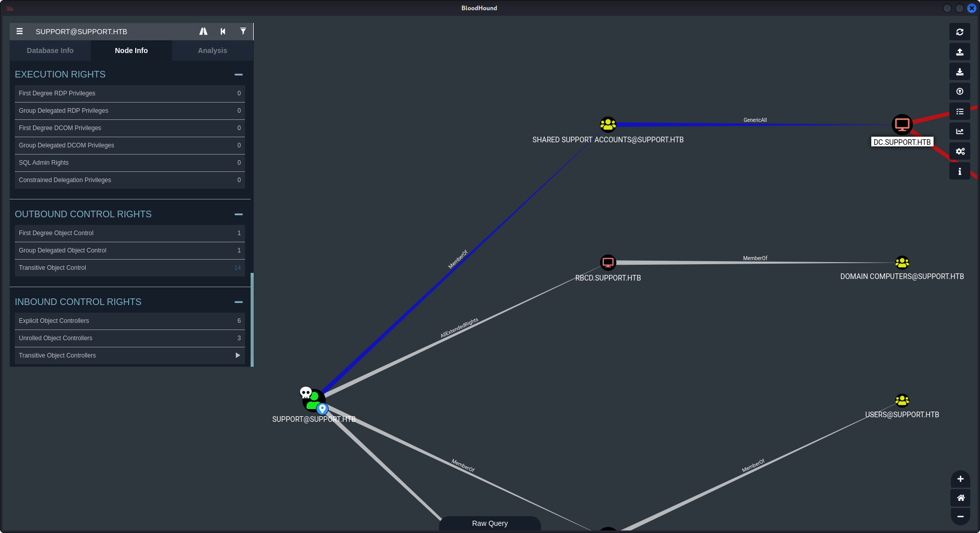The width and height of the screenshot is (980, 533).
Task: Select the DOMAIN COMPUTERS group node
Action: [x=902, y=263]
